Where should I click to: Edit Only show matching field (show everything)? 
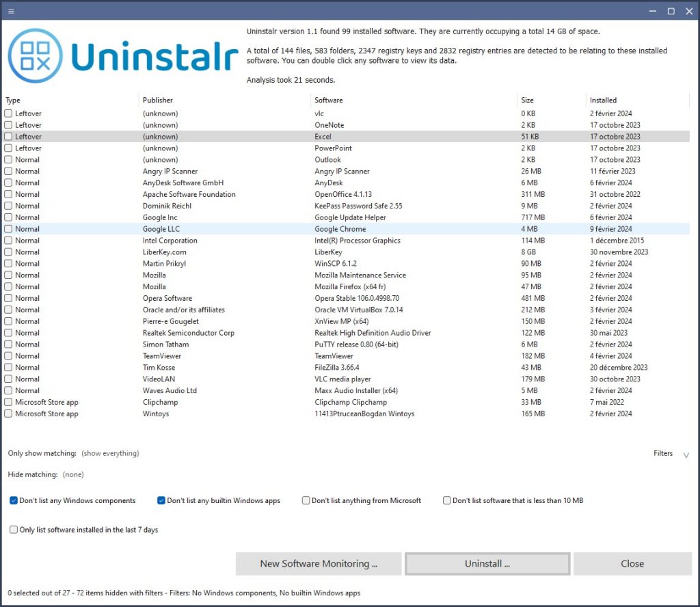[x=110, y=453]
